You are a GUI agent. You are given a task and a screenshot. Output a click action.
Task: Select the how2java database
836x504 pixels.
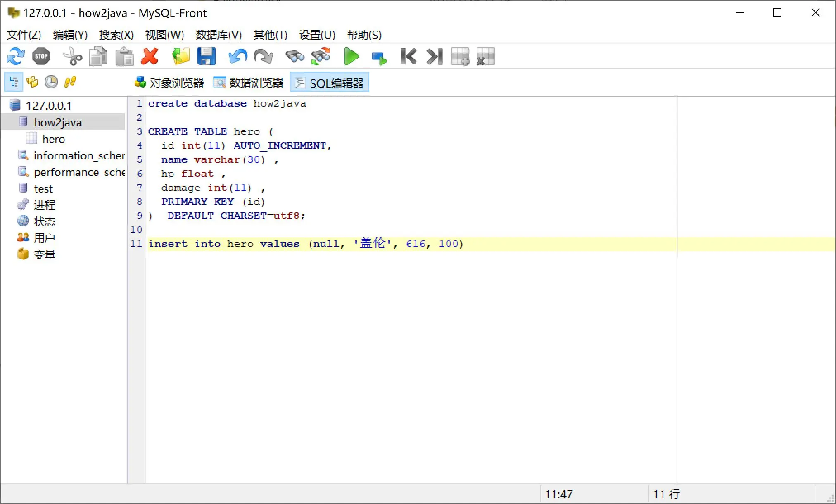pos(58,122)
